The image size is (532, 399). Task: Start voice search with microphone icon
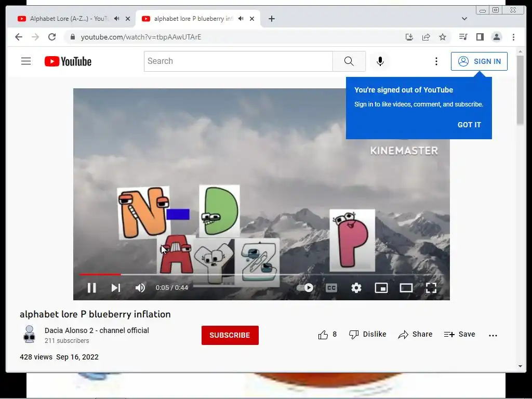click(380, 61)
